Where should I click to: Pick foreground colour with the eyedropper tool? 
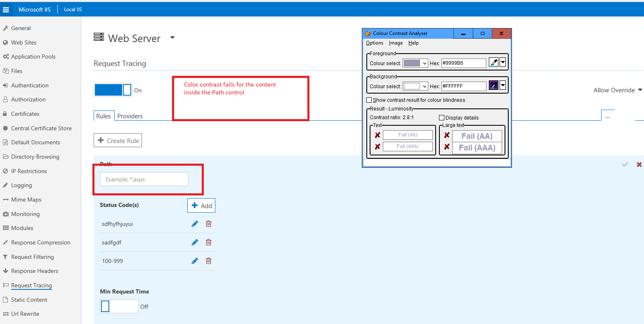(x=494, y=62)
